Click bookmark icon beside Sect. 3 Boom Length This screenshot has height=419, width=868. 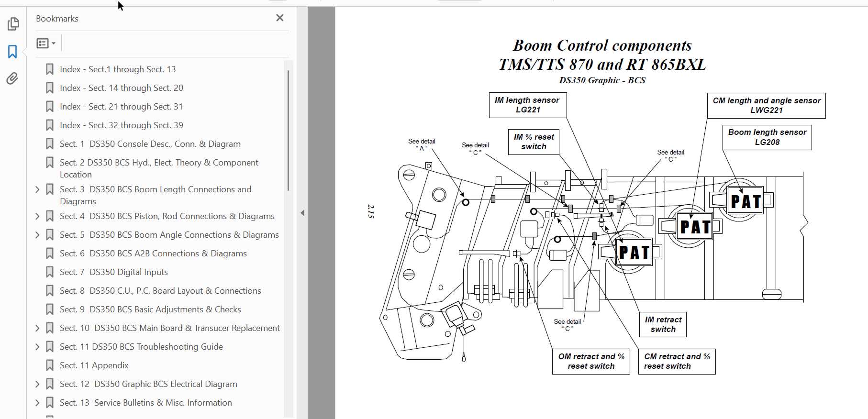[x=49, y=189]
